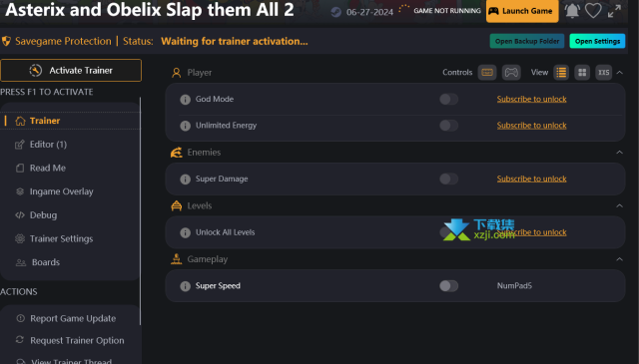The width and height of the screenshot is (639, 364).
Task: Click Unlimited Energy Subscribe to unlock link
Action: click(x=531, y=126)
